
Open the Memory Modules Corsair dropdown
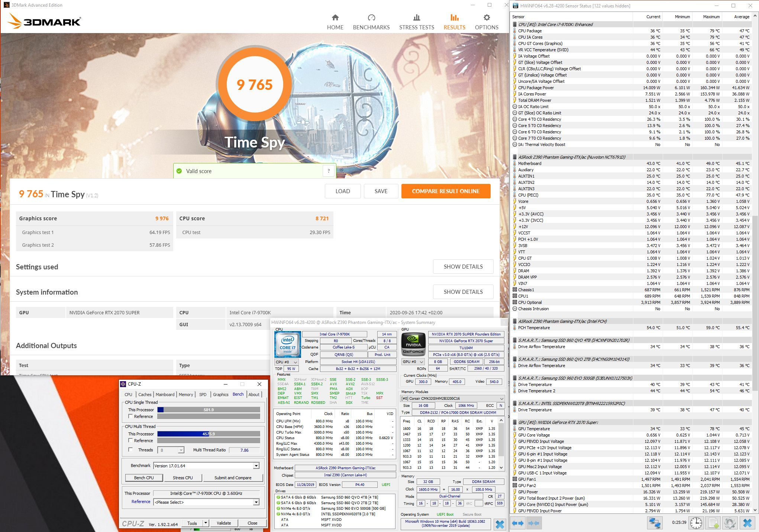click(452, 398)
